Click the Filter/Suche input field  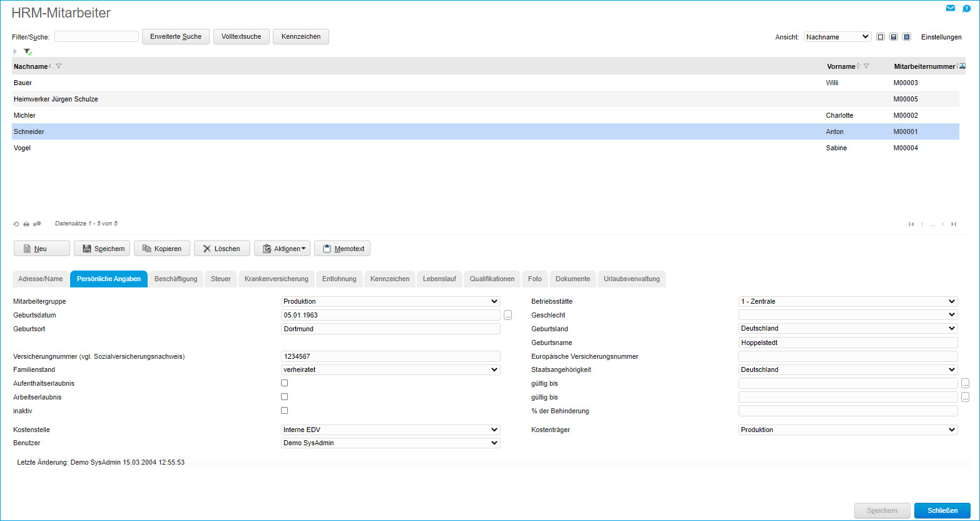point(97,36)
